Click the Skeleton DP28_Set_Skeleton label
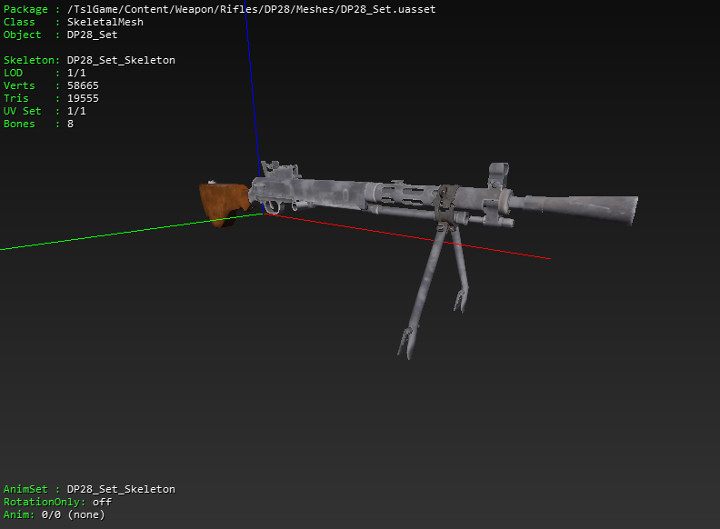Image resolution: width=720 pixels, height=529 pixels. coord(120,60)
